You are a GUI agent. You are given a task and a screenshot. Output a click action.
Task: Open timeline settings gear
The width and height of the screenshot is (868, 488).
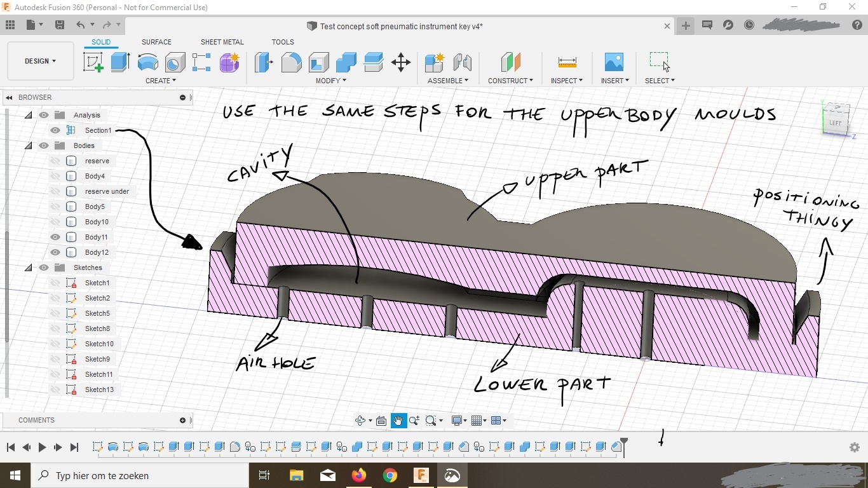[x=855, y=447]
